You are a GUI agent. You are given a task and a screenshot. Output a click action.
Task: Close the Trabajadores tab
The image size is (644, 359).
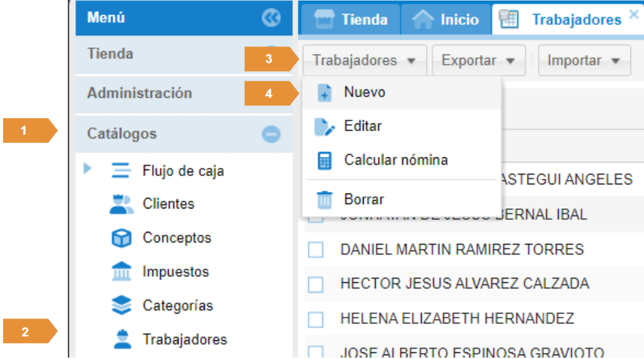coord(633,15)
